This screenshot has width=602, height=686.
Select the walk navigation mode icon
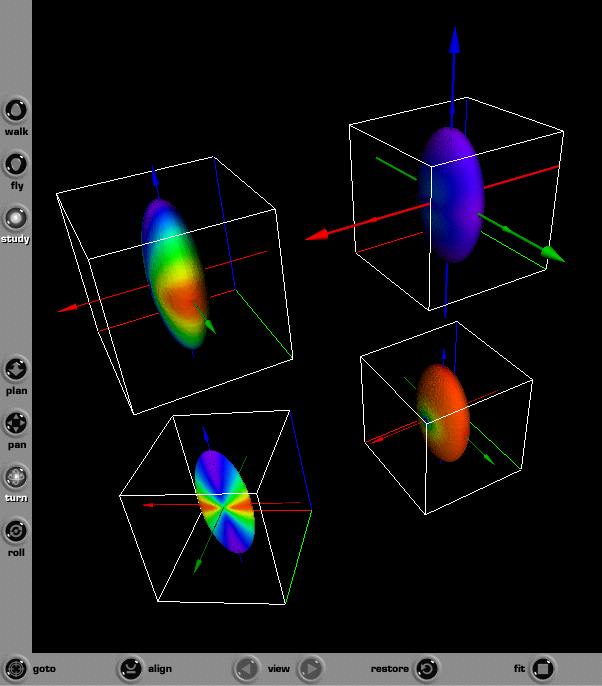(16, 110)
